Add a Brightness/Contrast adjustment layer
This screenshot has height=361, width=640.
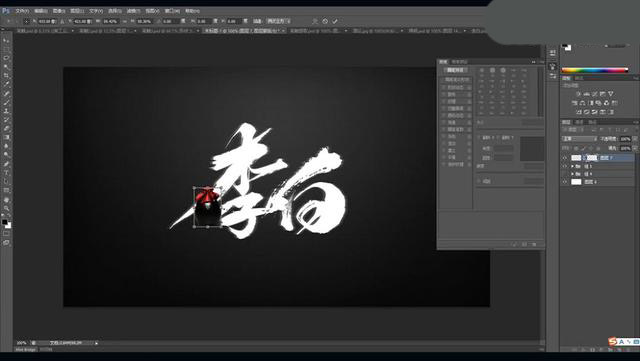click(x=578, y=94)
